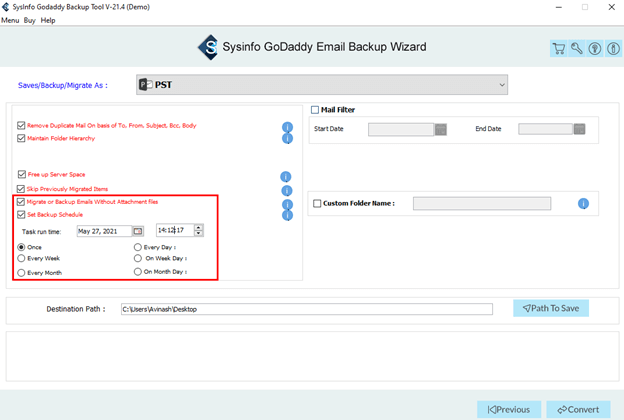Show info for Custom Folder Name
624x420 pixels.
[x=583, y=204]
